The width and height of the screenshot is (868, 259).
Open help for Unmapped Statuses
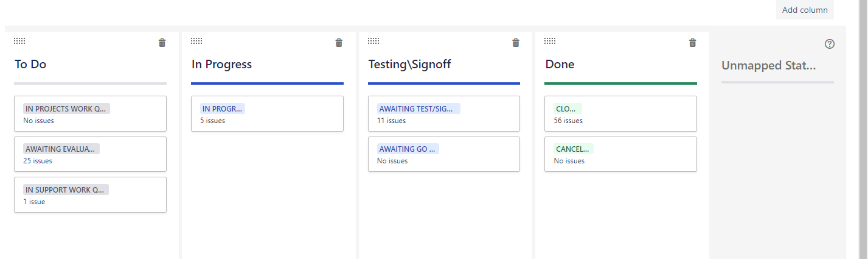pos(830,44)
